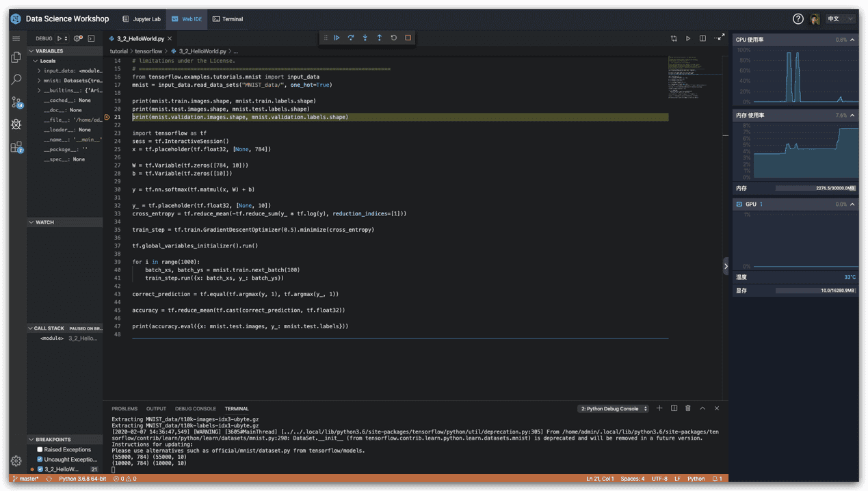
Task: Click the errors and warnings count in the status bar
Action: pyautogui.click(x=124, y=479)
